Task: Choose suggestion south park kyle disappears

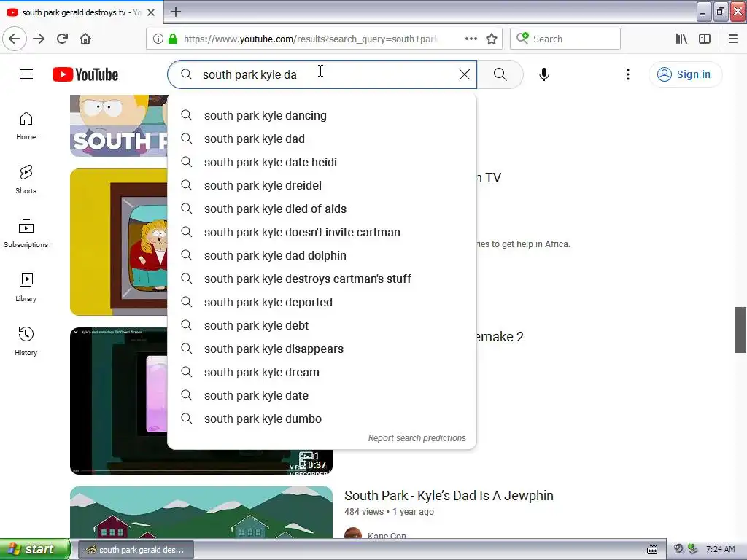Action: (x=322, y=349)
